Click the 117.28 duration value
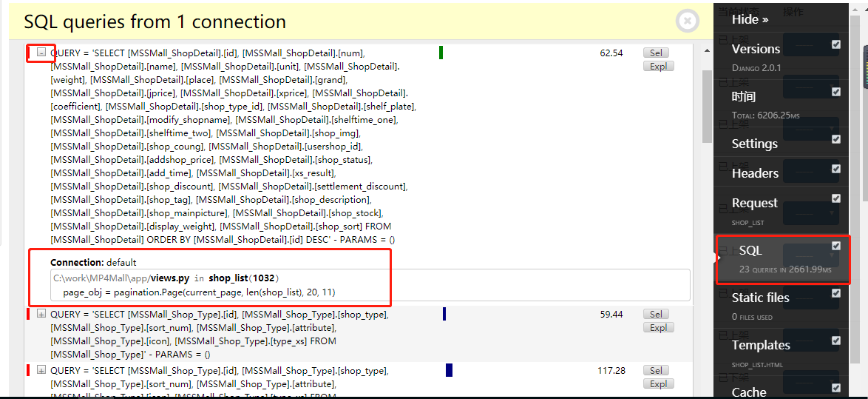868x399 pixels. coord(611,370)
